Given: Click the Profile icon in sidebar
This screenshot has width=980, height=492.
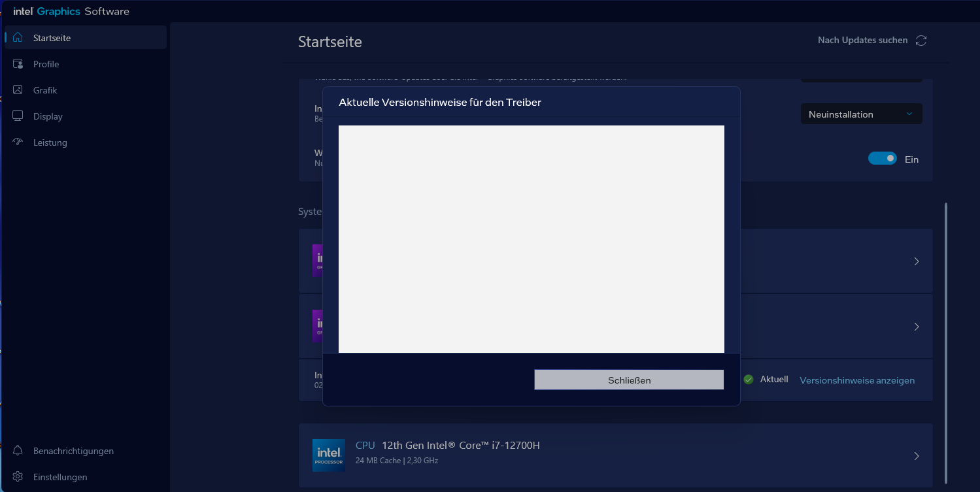Looking at the screenshot, I should [x=18, y=64].
